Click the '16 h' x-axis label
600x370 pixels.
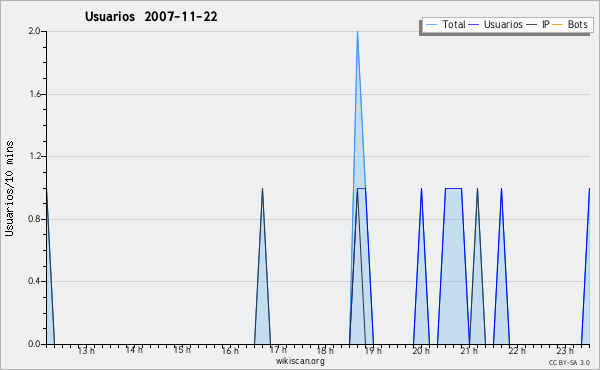[230, 350]
